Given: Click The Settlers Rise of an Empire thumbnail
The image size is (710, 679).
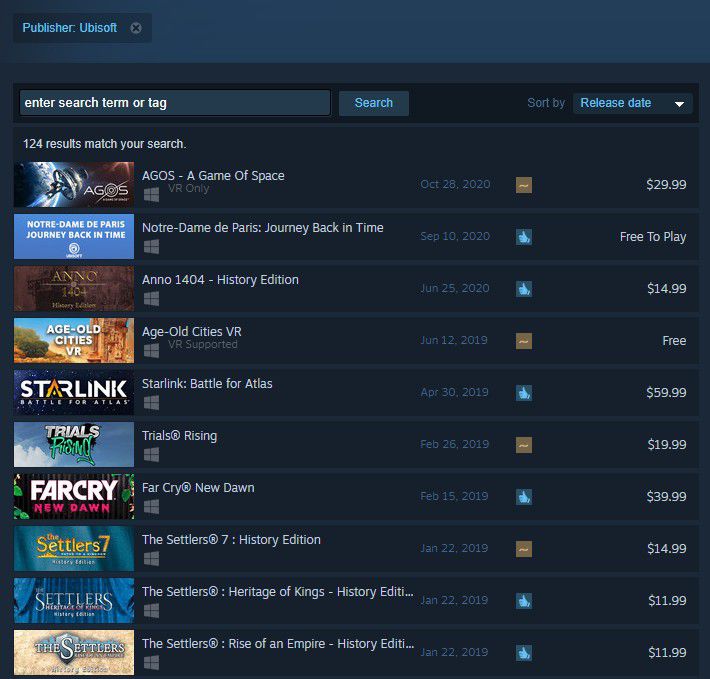Looking at the screenshot, I should (74, 653).
